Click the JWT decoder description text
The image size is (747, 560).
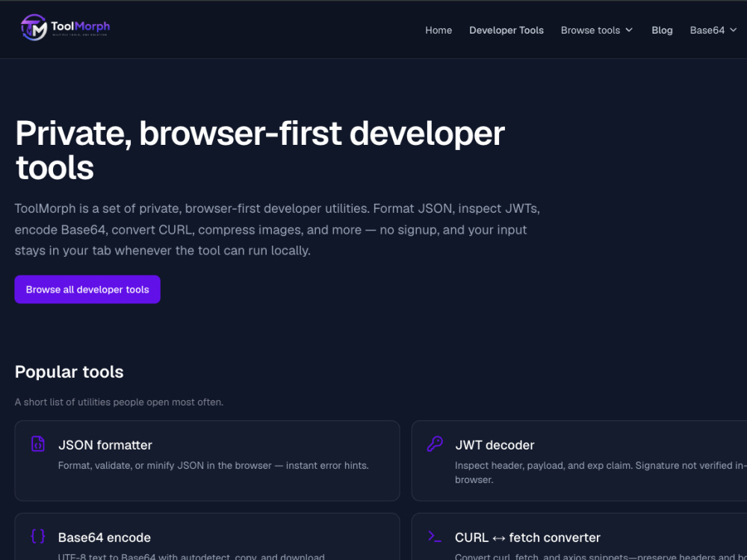coord(601,473)
